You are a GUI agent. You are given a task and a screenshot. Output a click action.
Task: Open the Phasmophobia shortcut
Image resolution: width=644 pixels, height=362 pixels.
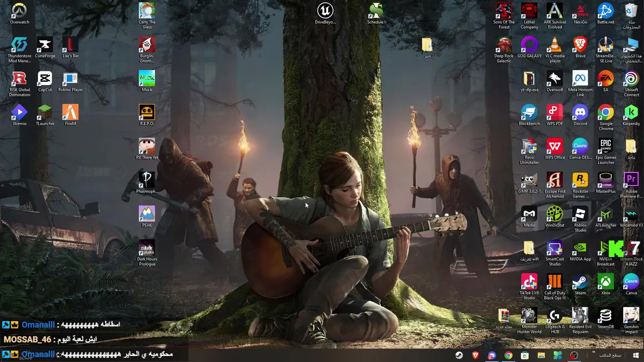147,183
